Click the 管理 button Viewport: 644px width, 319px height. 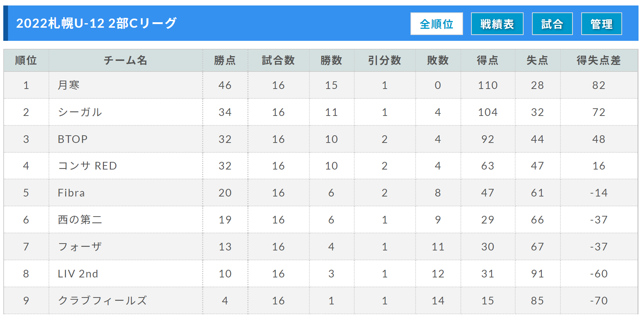(x=601, y=24)
